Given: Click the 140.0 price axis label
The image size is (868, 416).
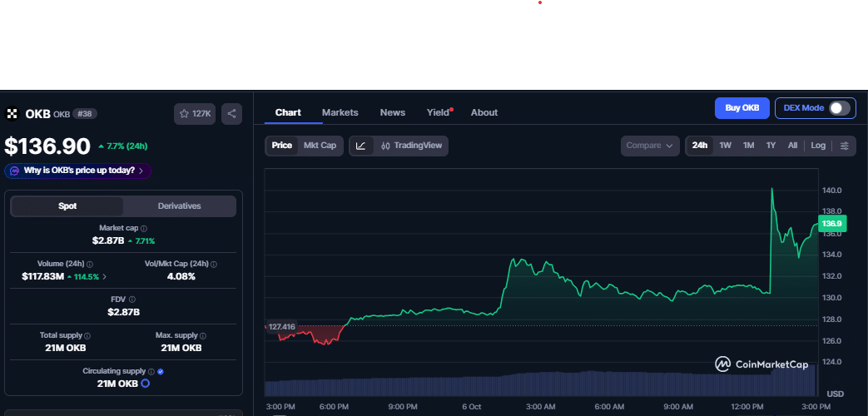Looking at the screenshot, I should pos(832,191).
